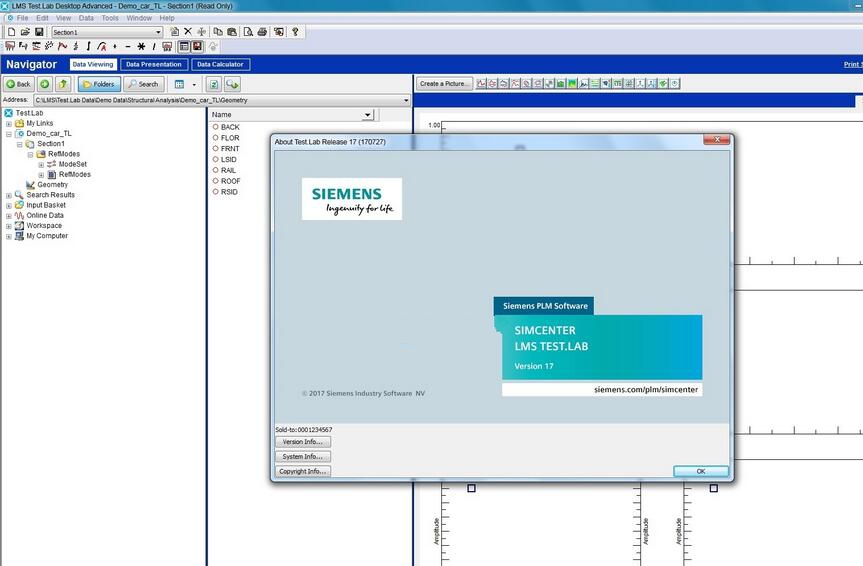Click the Print Preview icon

[x=248, y=32]
